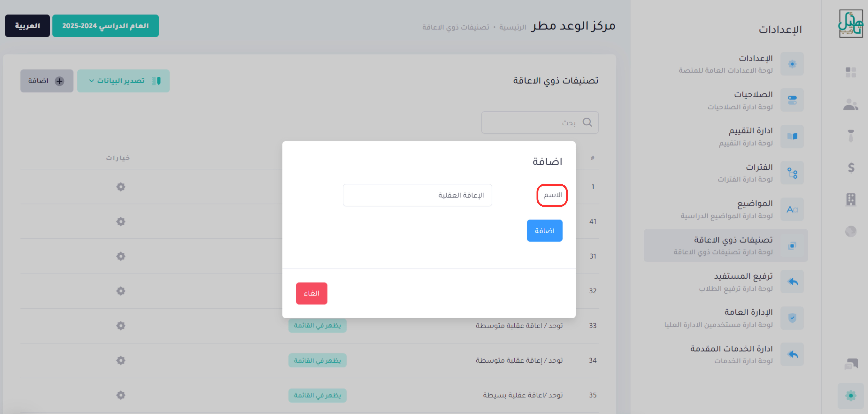Open الفترات periods menu item

point(726,173)
